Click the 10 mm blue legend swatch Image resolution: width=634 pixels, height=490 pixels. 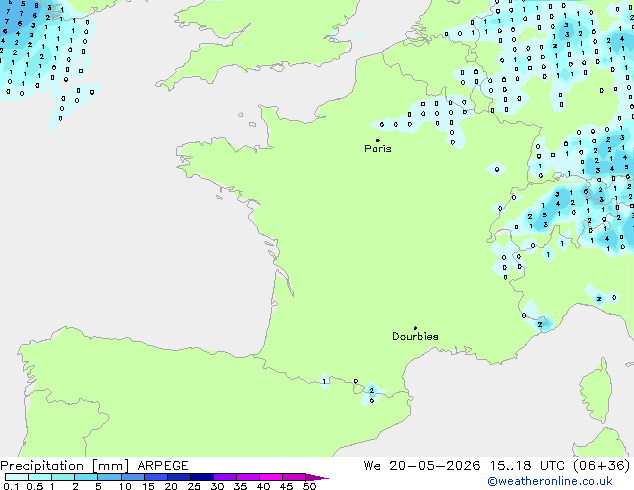(x=133, y=477)
